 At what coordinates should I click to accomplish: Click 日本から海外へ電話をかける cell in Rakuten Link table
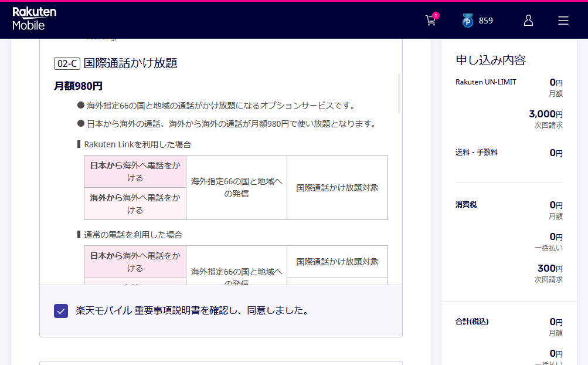[135, 171]
